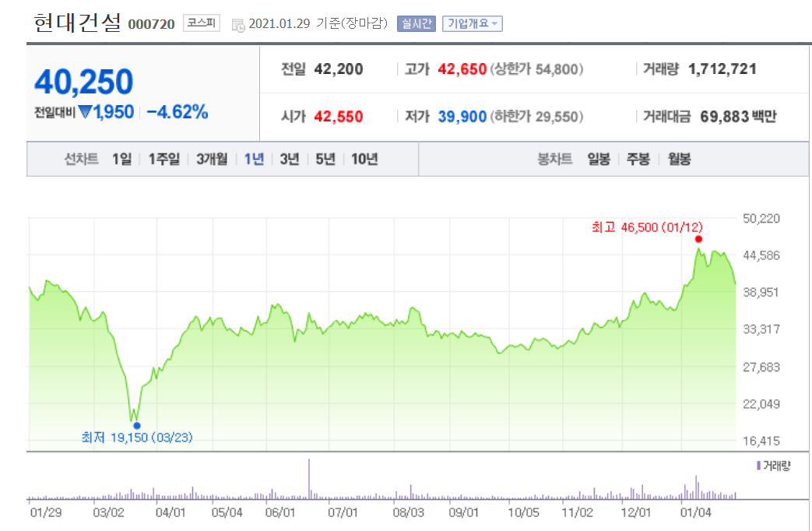Click the 거래대금 value 69,883 백만
This screenshot has width=812, height=531.
(738, 117)
